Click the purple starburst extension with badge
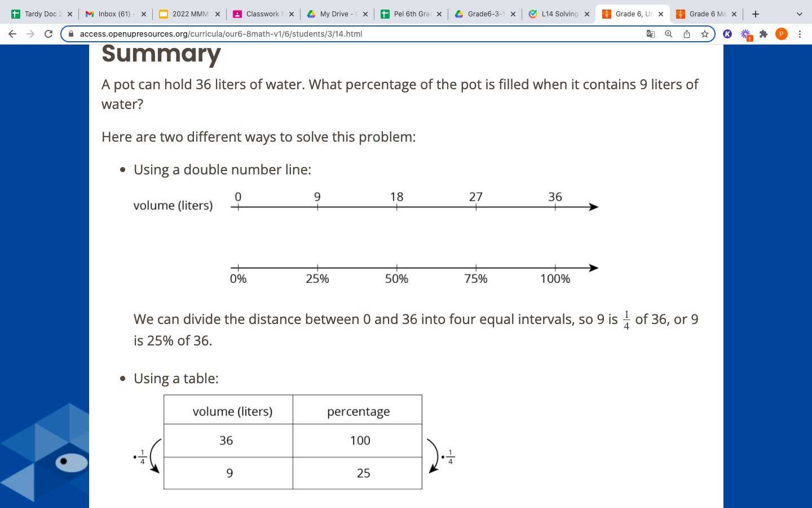This screenshot has width=812, height=508. (x=746, y=34)
